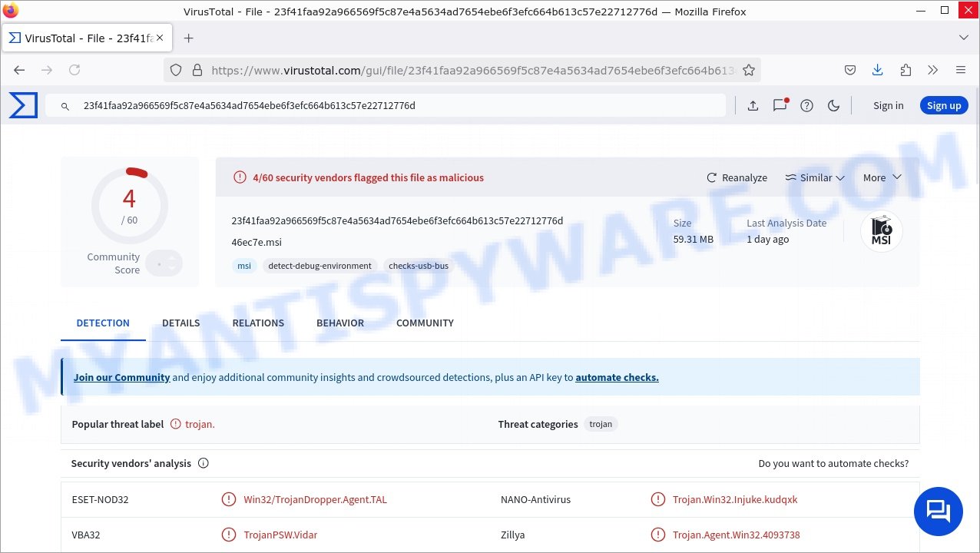Image resolution: width=980 pixels, height=553 pixels.
Task: Click the browser back arrow
Action: (19, 70)
